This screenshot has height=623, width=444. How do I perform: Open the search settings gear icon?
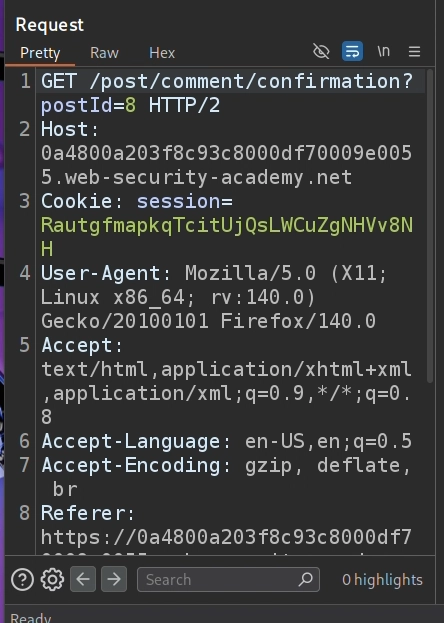(x=52, y=580)
